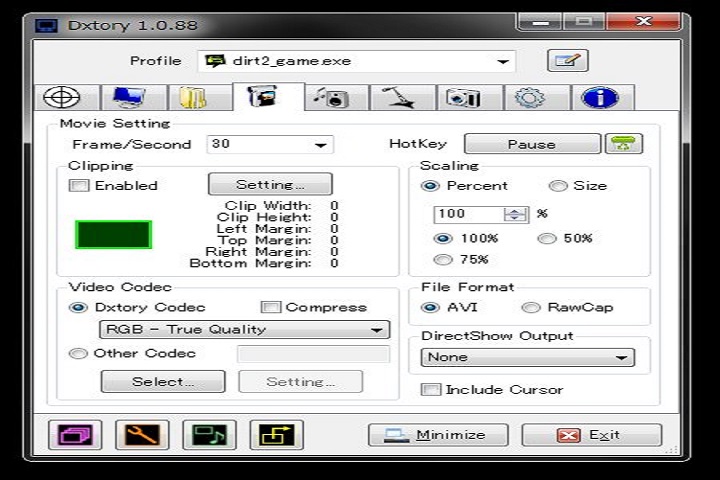Screen dimensions: 720x480
Task: Expand the Frame/Second dropdown
Action: pyautogui.click(x=270, y=144)
